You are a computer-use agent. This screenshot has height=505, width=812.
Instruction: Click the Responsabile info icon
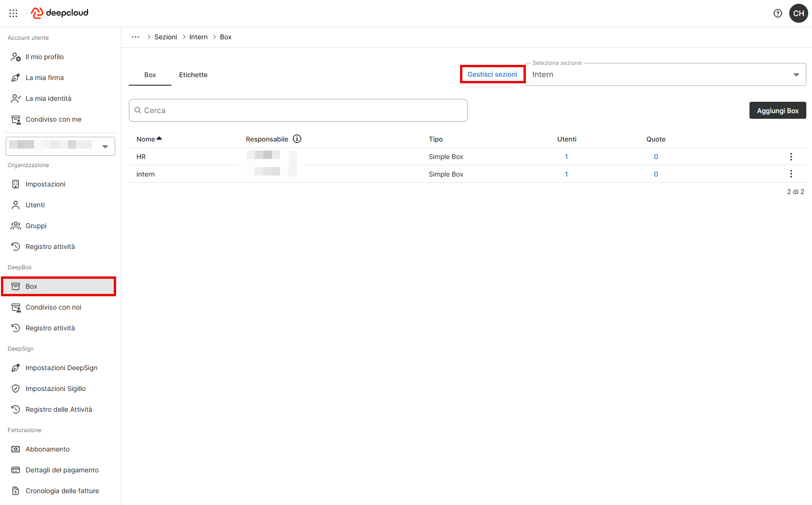[297, 139]
